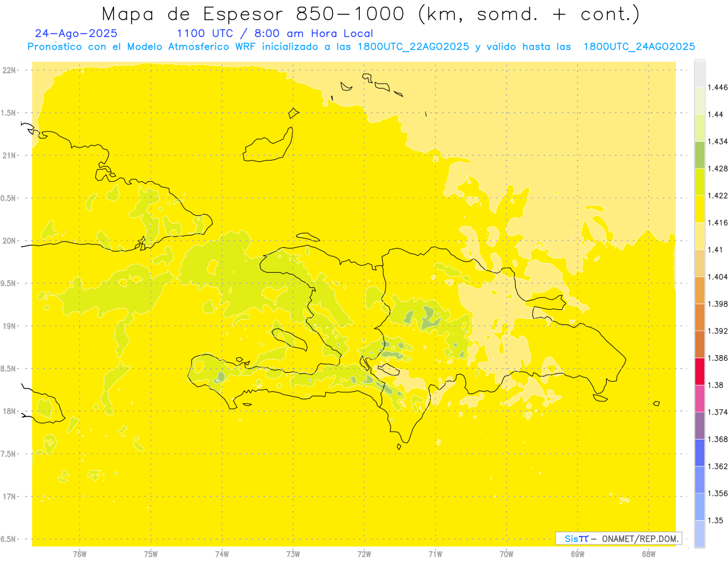Screen dimensions: 728x562
Task: Click the longitude label "70W"
Action: (x=507, y=554)
